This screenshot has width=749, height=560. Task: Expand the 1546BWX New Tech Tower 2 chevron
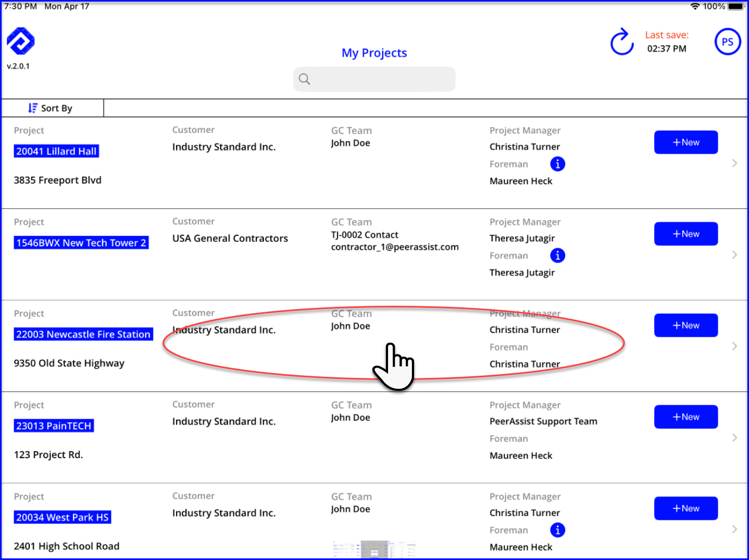coord(734,255)
